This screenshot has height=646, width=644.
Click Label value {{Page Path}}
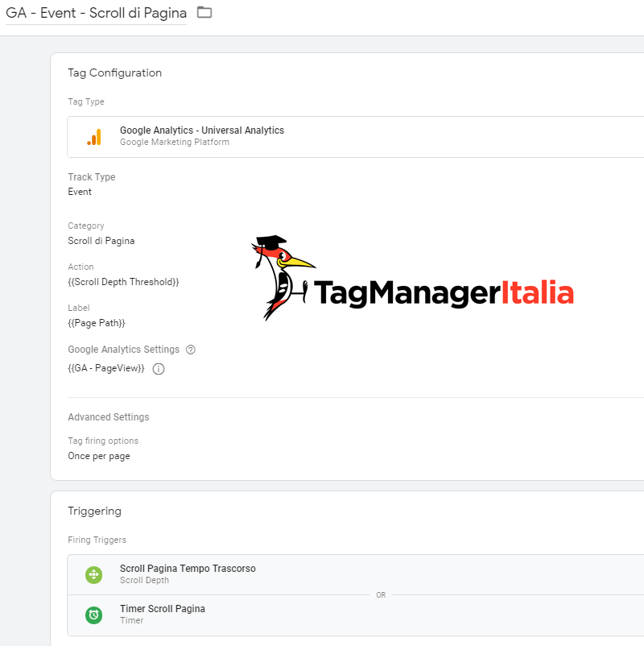point(97,323)
